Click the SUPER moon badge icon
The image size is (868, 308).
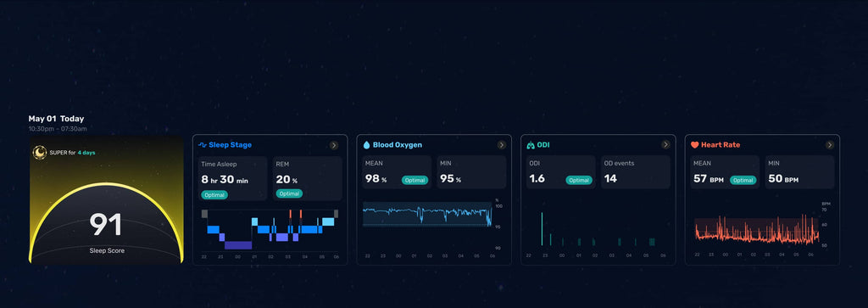point(40,153)
